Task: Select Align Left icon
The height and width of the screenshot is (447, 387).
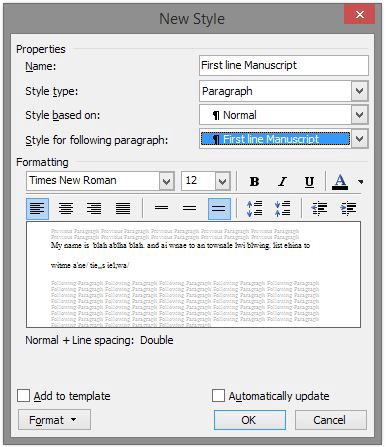Action: (37, 209)
